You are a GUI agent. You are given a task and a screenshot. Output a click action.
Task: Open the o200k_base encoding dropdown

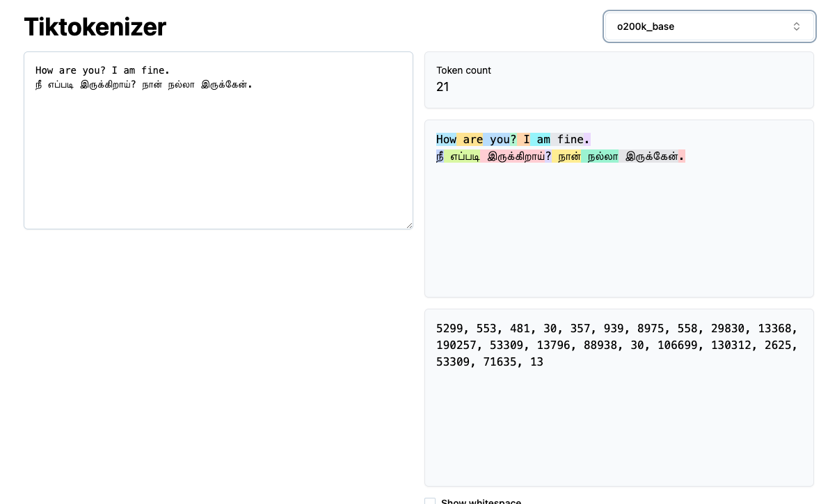709,26
